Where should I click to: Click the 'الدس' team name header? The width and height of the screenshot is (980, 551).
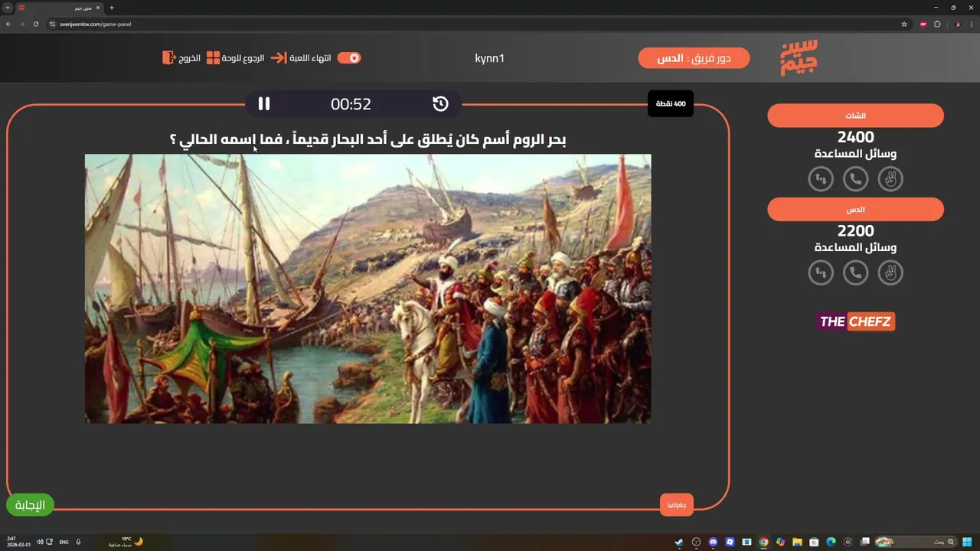click(855, 209)
